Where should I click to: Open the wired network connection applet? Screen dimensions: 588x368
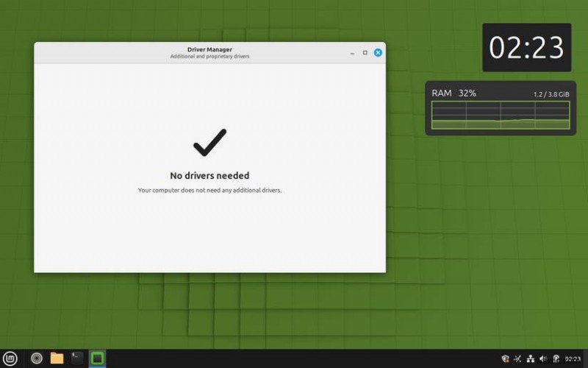(x=530, y=359)
